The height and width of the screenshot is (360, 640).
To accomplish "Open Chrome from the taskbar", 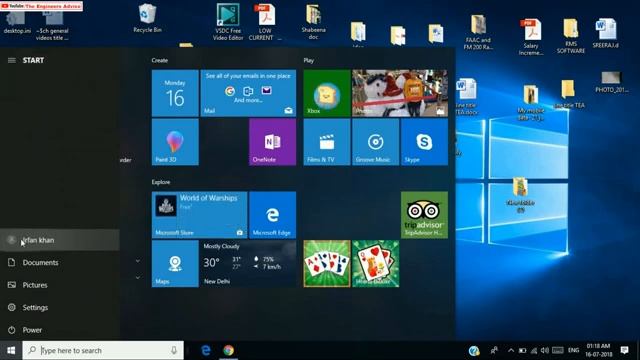I will click(x=229, y=350).
